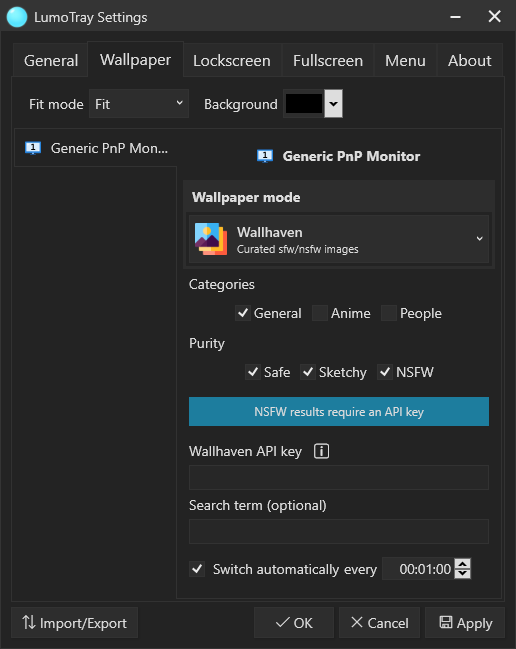Toggle Switch automatically every checkbox

197,569
